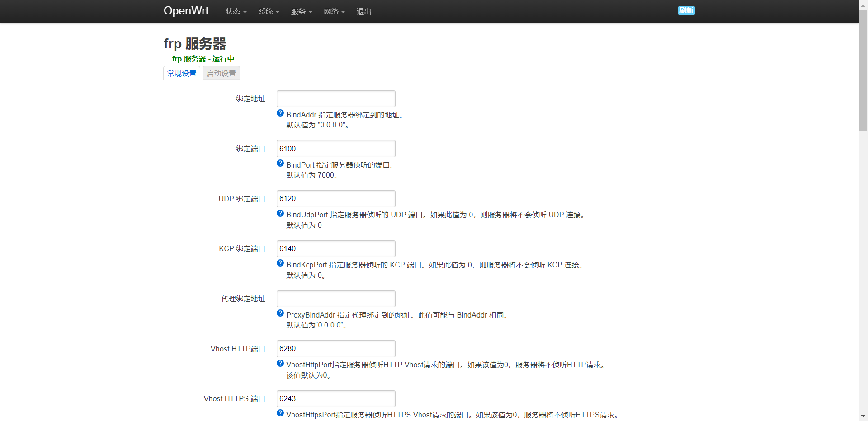868x421 pixels.
Task: Click the 默认值为 7000 hint text
Action: point(312,175)
